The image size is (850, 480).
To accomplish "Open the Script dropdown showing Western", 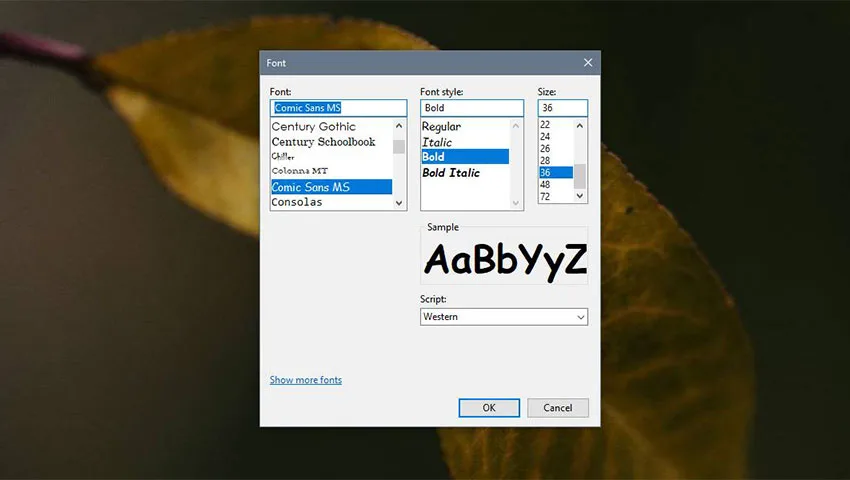I will (504, 317).
